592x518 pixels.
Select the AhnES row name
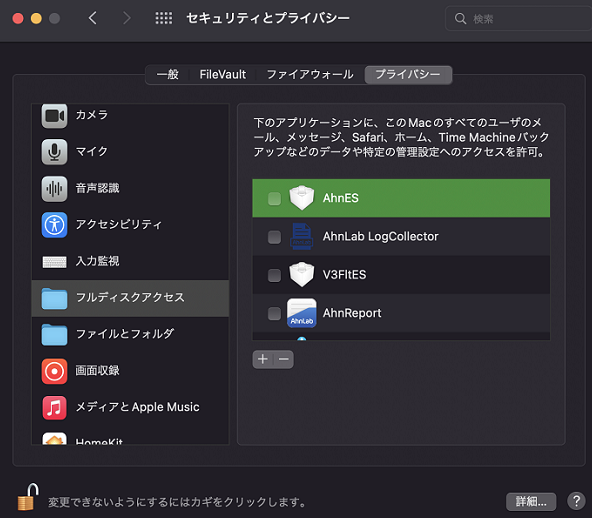pyautogui.click(x=340, y=198)
